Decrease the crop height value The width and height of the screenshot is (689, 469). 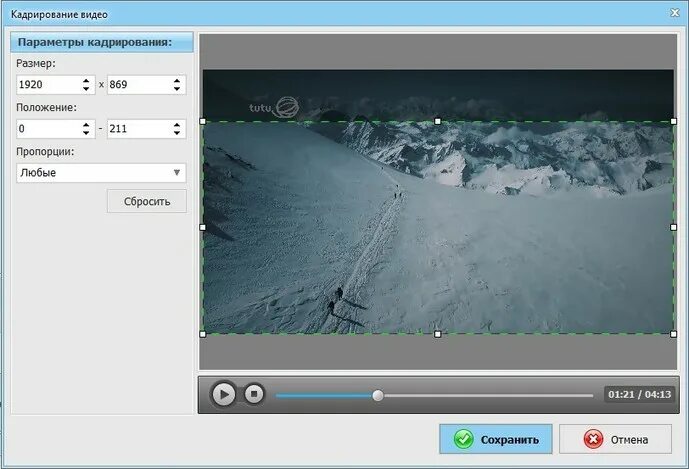pyautogui.click(x=177, y=89)
